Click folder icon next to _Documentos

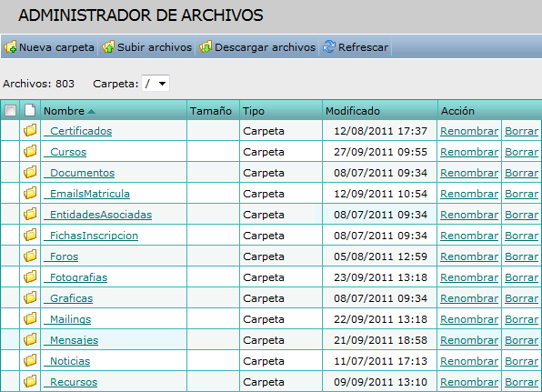[30, 172]
